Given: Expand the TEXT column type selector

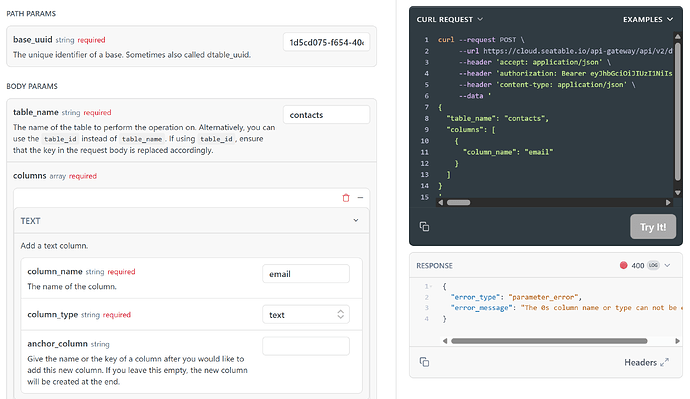Looking at the screenshot, I should [x=191, y=220].
